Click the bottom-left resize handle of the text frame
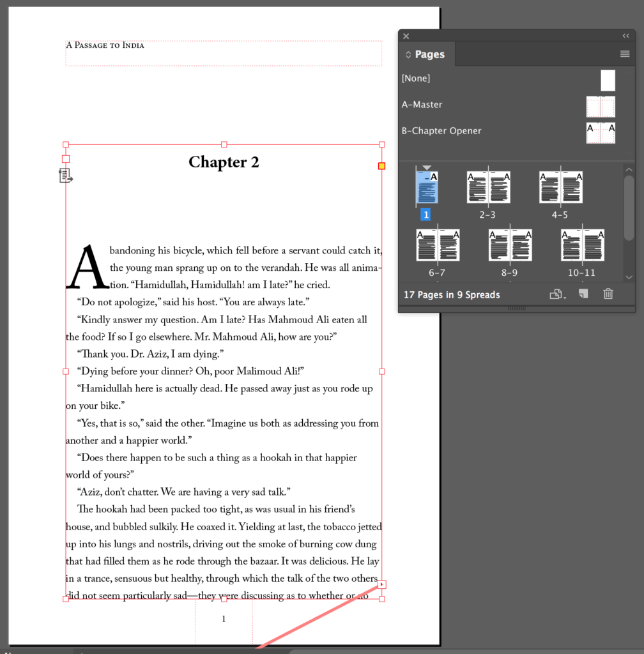This screenshot has height=654, width=644. (x=65, y=597)
